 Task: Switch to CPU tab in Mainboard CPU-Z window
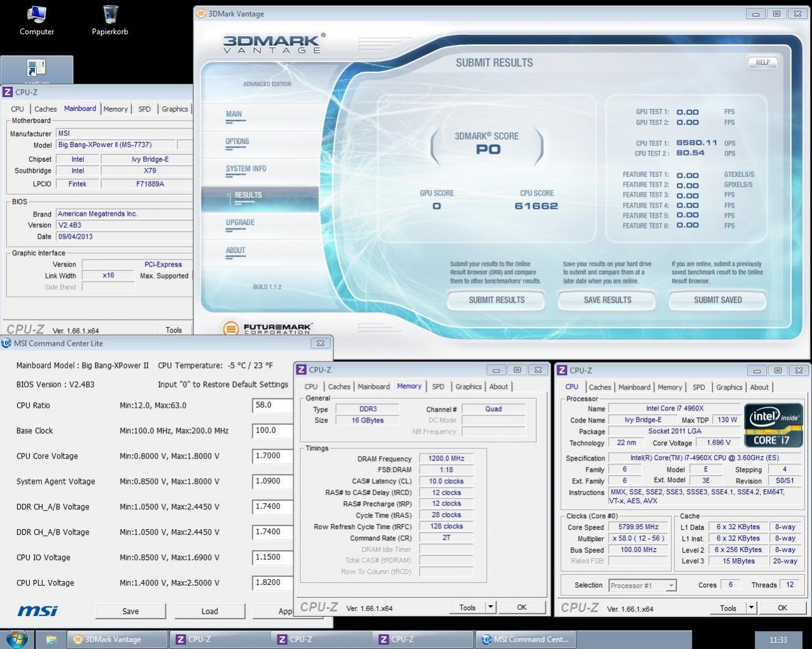tap(18, 109)
